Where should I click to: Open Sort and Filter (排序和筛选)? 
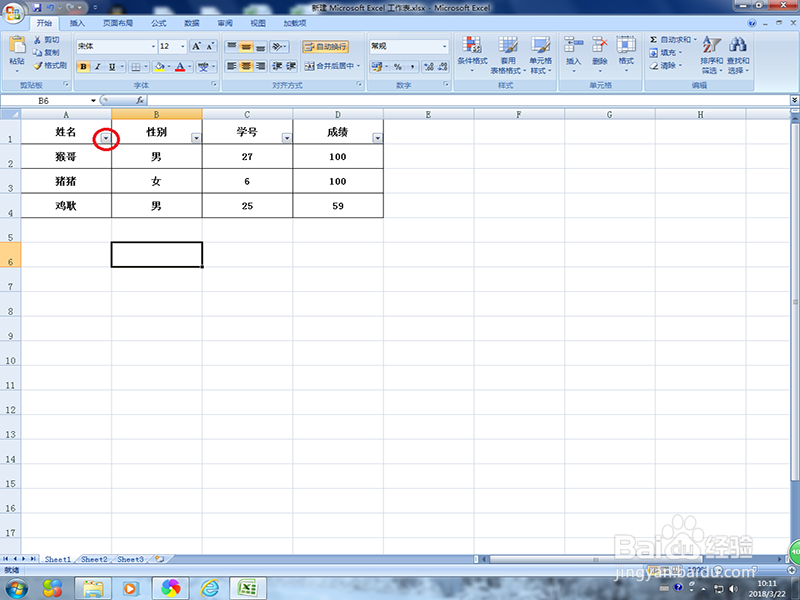[x=711, y=55]
